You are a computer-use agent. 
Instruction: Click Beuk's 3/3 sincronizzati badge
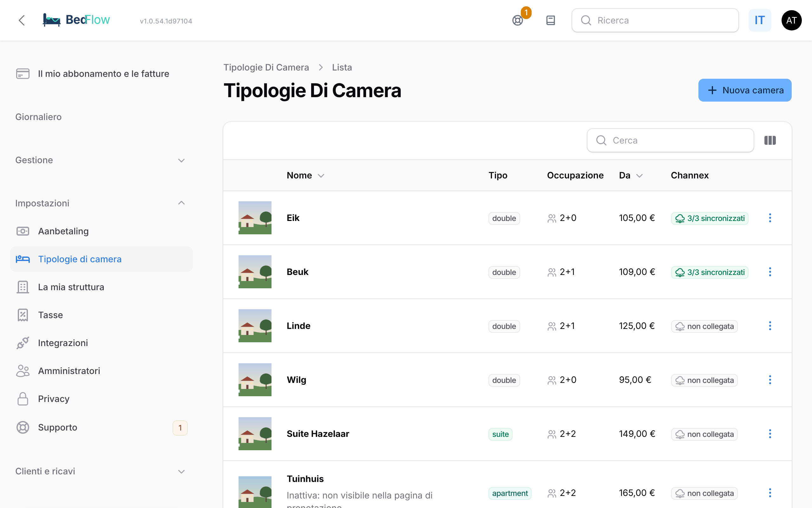coord(710,272)
